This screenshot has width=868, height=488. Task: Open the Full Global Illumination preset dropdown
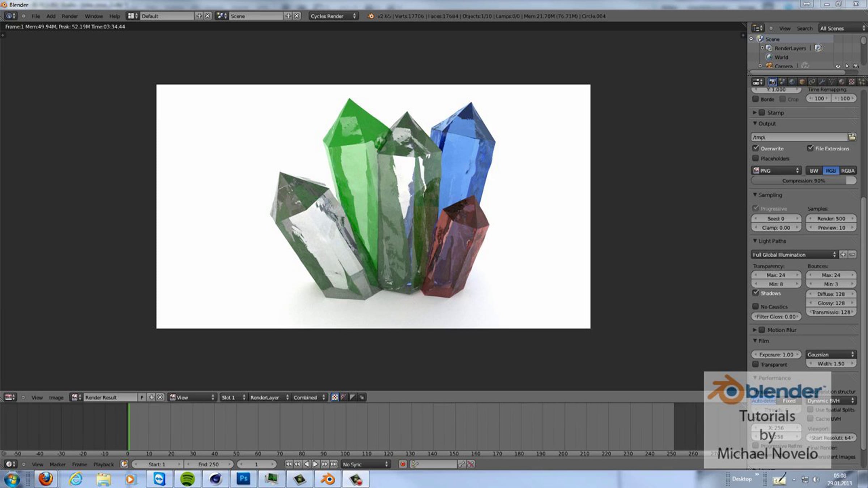[x=794, y=254]
